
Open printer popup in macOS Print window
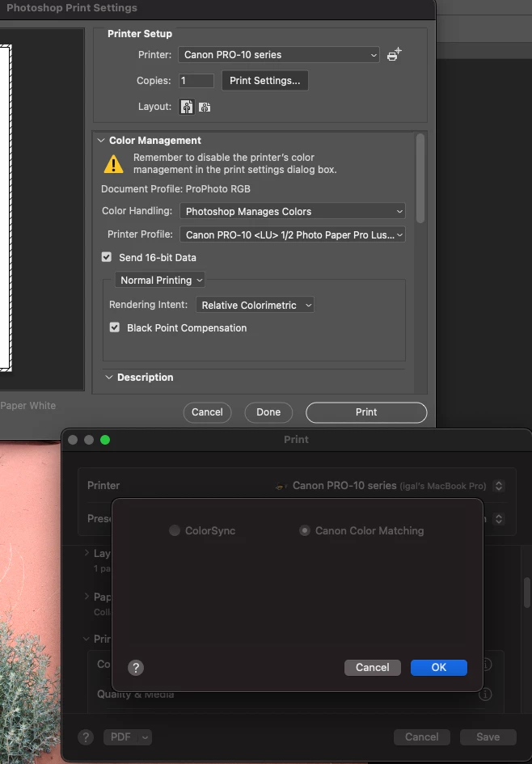498,486
